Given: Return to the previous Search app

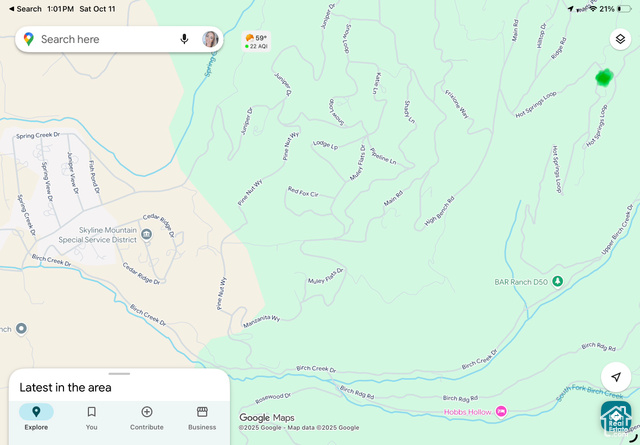Looking at the screenshot, I should pos(25,9).
